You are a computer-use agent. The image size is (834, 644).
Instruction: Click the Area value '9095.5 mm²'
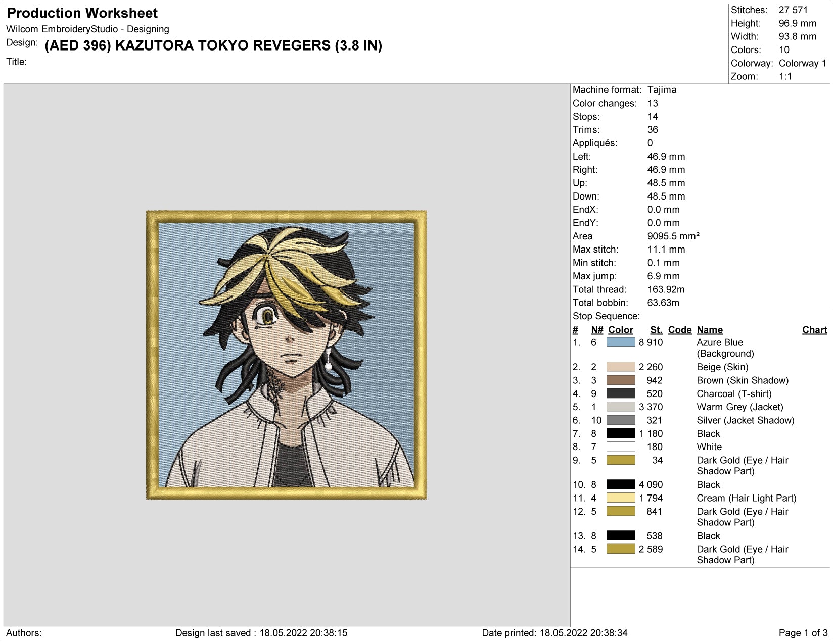(x=673, y=236)
